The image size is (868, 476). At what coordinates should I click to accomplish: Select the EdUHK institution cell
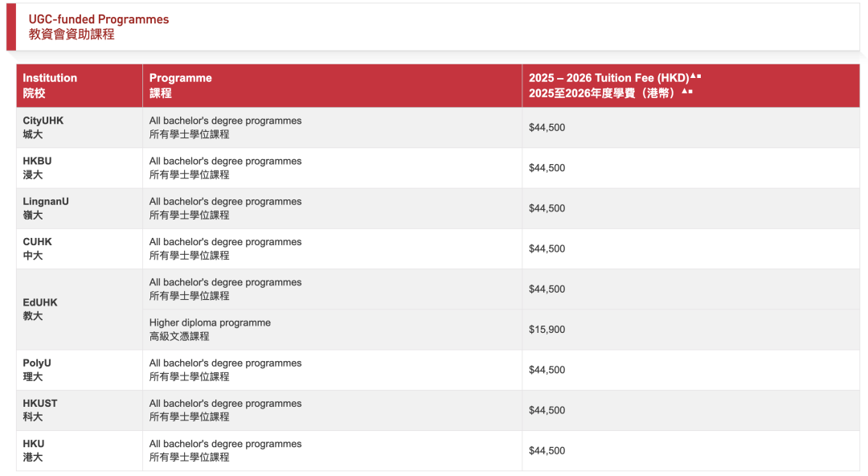pyautogui.click(x=80, y=310)
